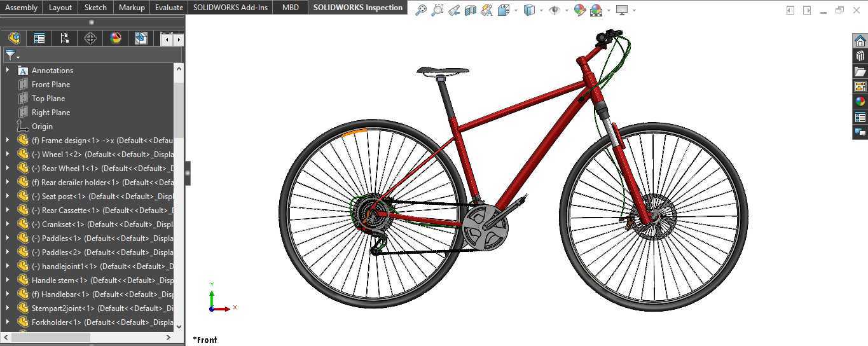Open File Explorer in task pane
The width and height of the screenshot is (868, 346).
(860, 71)
